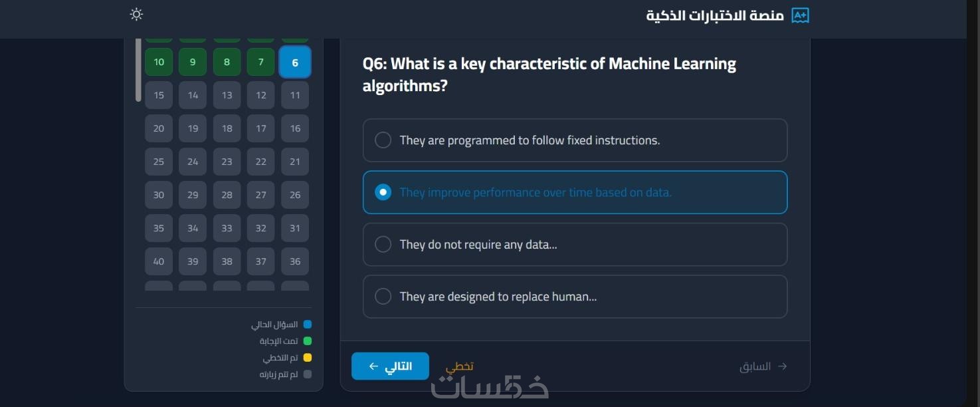
Task: Choose radio for 'do not require any data'
Action: click(x=383, y=244)
